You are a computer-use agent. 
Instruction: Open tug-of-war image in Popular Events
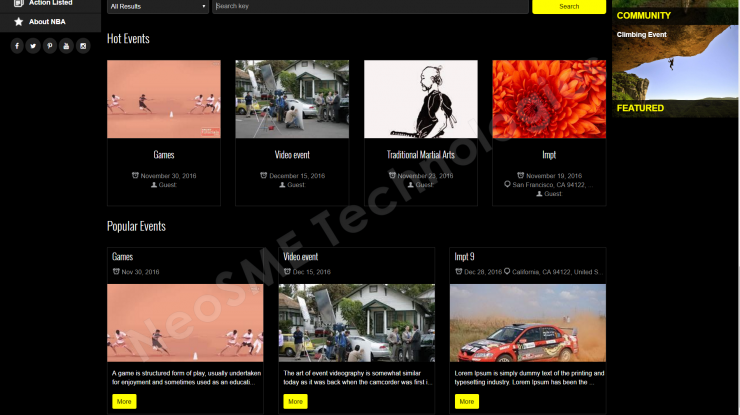pyautogui.click(x=185, y=323)
